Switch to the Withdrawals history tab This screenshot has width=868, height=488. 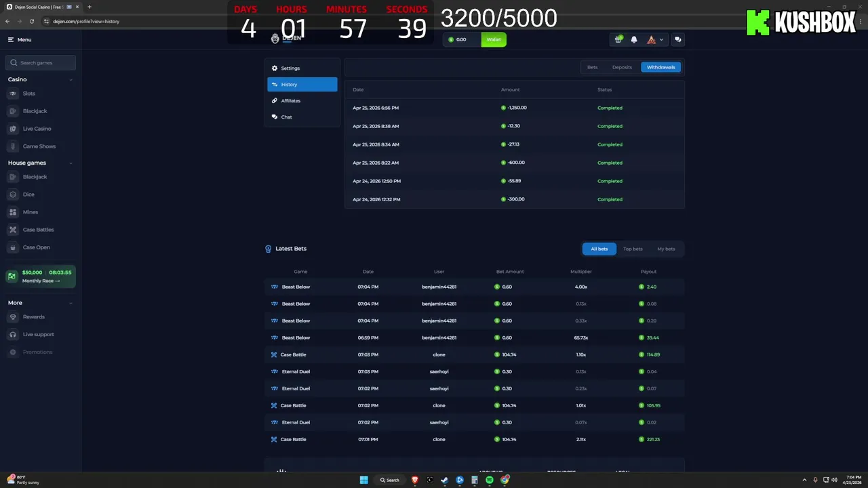(661, 67)
